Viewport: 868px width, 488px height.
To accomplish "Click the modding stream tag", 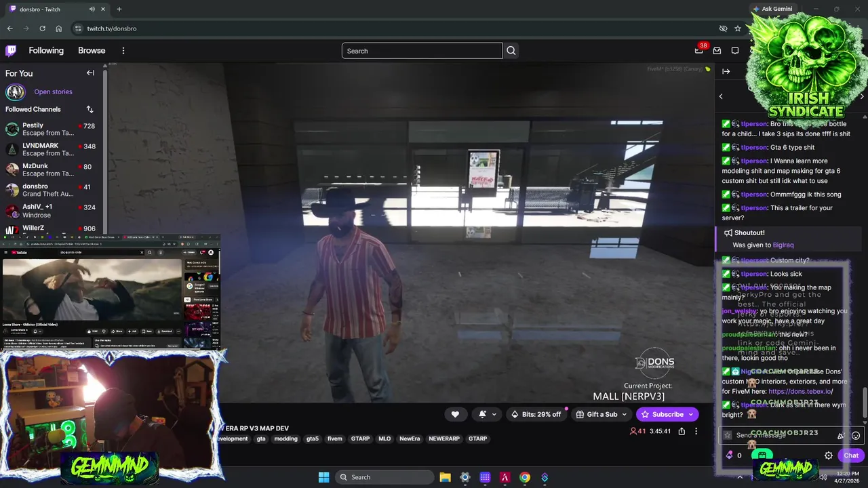I will click(x=285, y=439).
